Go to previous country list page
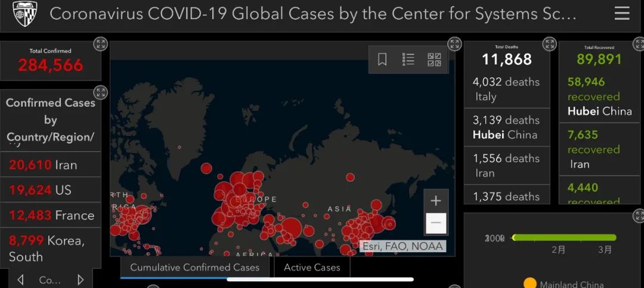The image size is (644, 288). [20, 280]
